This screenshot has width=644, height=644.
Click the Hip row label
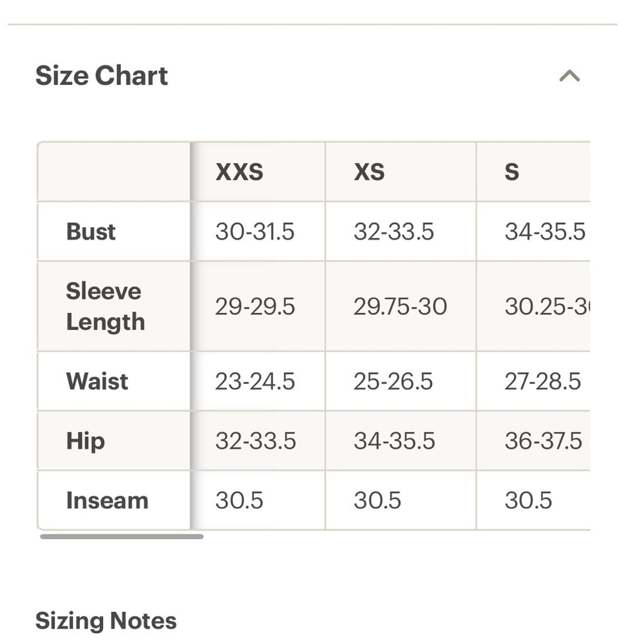(86, 441)
